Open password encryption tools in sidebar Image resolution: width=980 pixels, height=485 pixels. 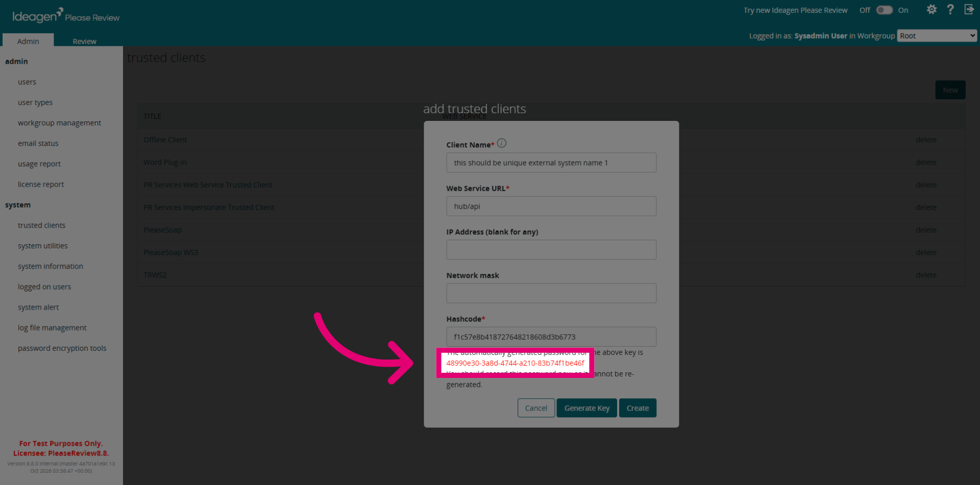(x=62, y=348)
